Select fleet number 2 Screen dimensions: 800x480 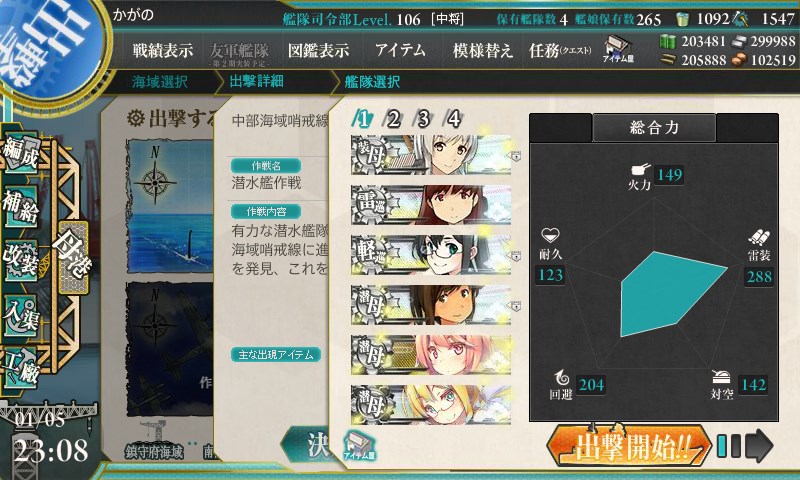pos(393,119)
